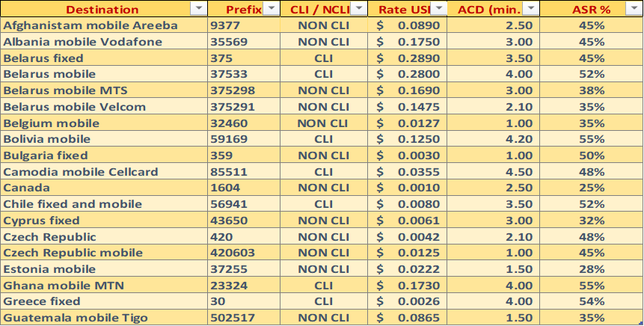Click the rate cell $ 0.2890
Screen dimensions: 644x326
[x=408, y=58]
